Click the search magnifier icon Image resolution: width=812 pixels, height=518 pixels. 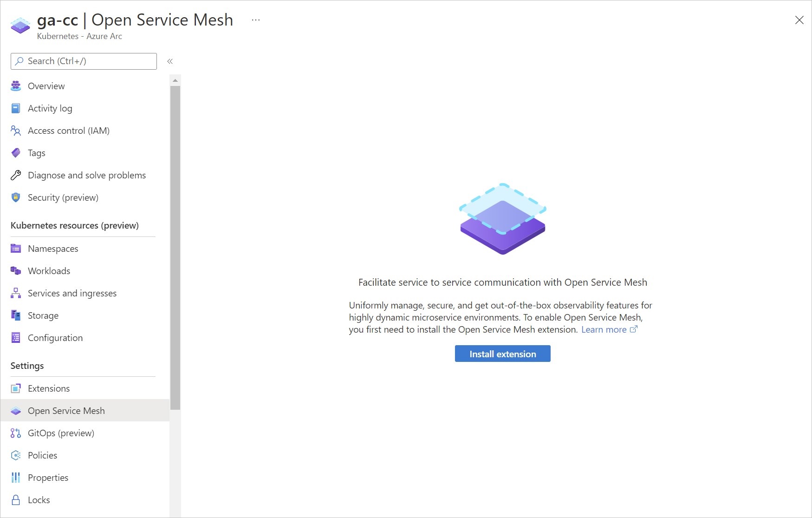point(19,61)
